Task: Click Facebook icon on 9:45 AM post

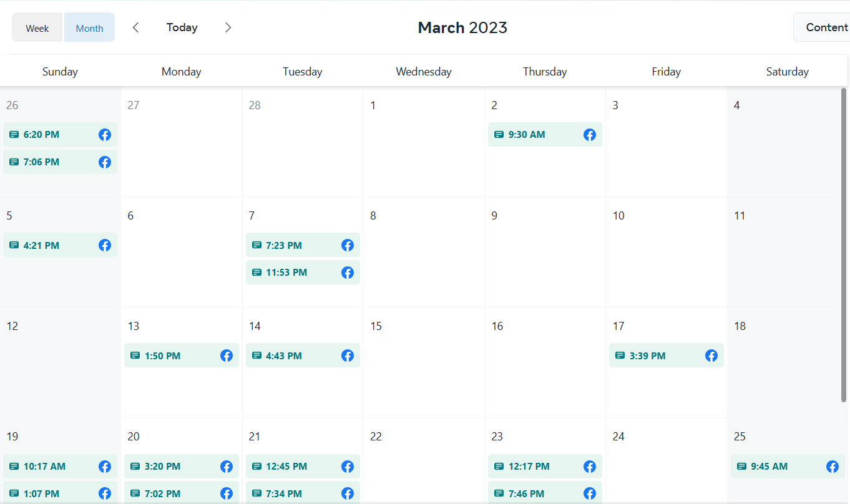Action: point(833,467)
